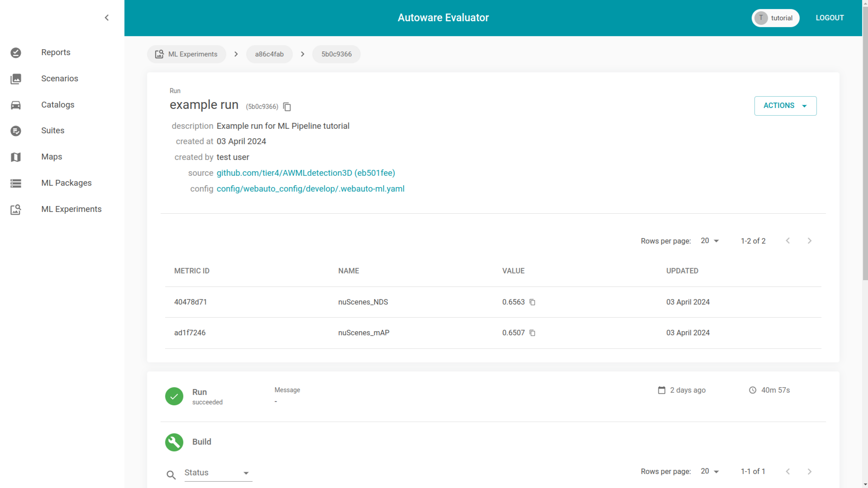Collapse the sidebar with the chevron
Image resolution: width=868 pixels, height=488 pixels.
click(107, 18)
